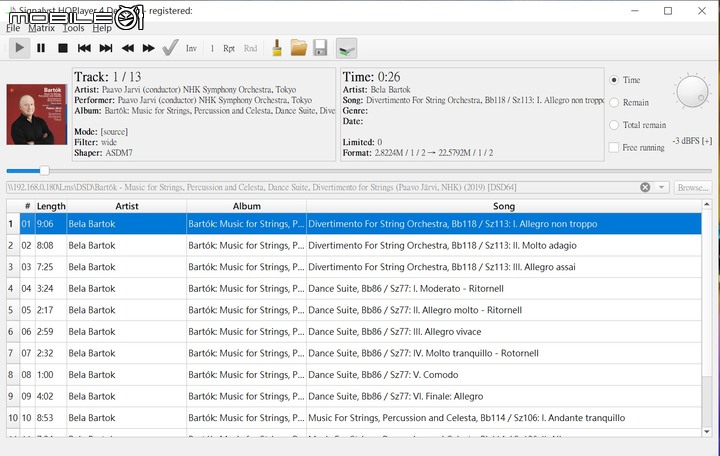The height and width of the screenshot is (456, 720).
Task: Sort playlist by the # column header
Action: pos(27,206)
